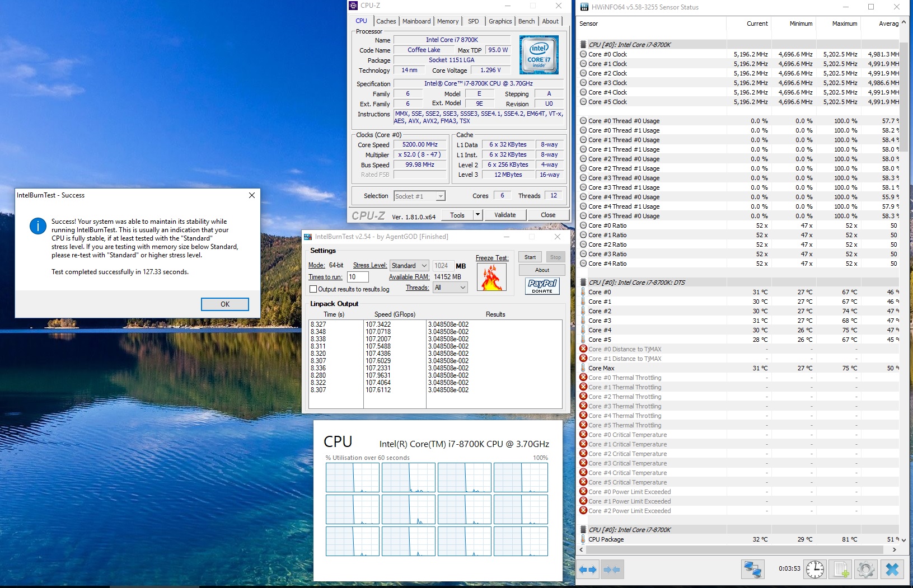913x588 pixels.
Task: Click the first CPU utilisation graph in Task Manager
Action: [353, 478]
